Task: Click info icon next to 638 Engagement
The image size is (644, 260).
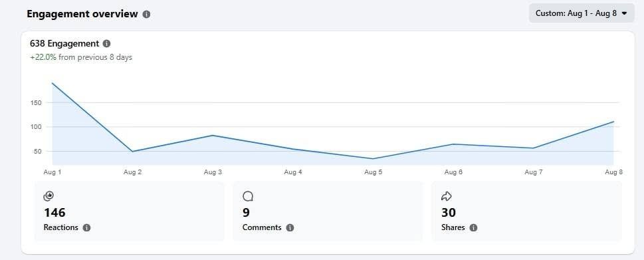Action: coord(106,43)
